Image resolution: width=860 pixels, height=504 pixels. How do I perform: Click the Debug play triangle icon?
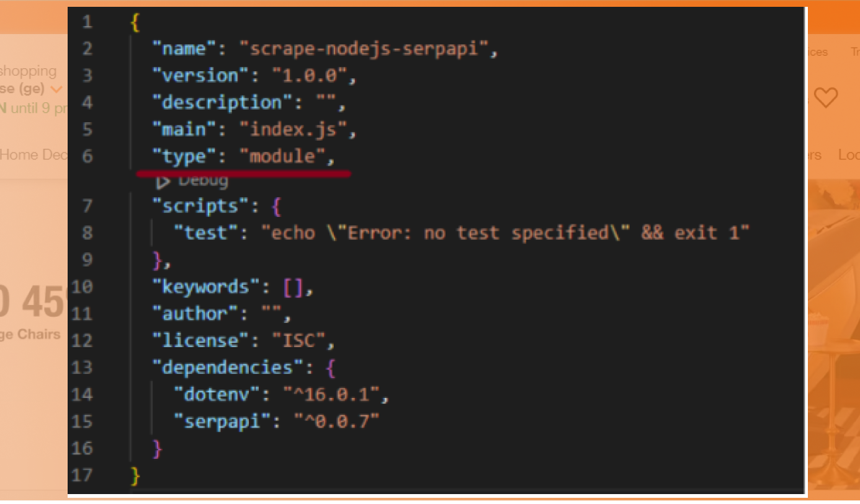pyautogui.click(x=164, y=180)
